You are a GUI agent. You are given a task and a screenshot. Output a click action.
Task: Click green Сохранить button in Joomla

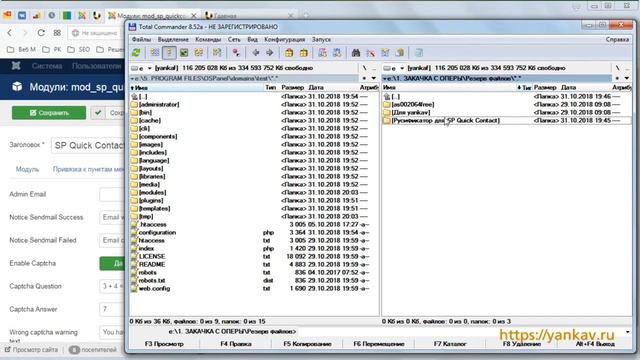pos(49,113)
